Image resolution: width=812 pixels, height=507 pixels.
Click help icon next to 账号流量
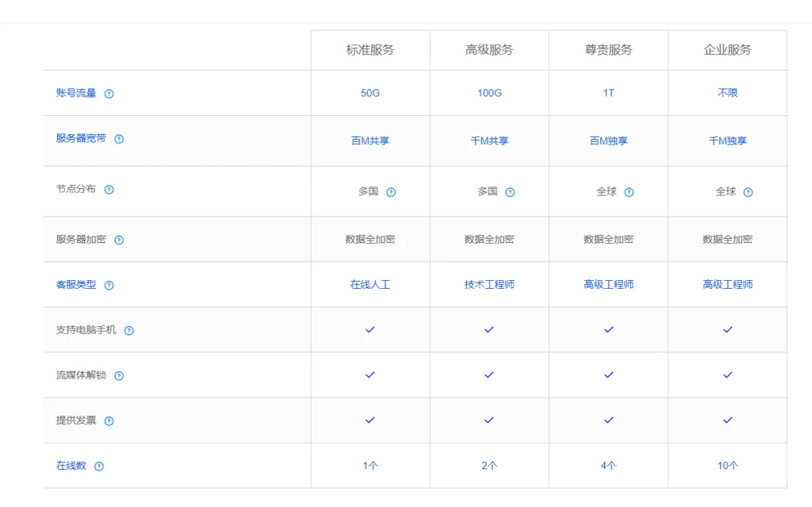(109, 94)
